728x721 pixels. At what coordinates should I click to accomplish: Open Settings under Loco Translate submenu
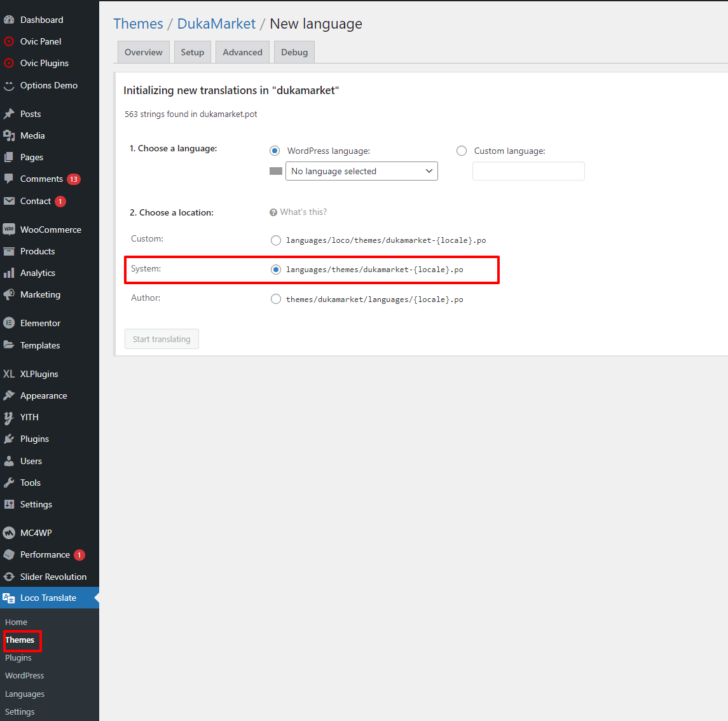(20, 711)
